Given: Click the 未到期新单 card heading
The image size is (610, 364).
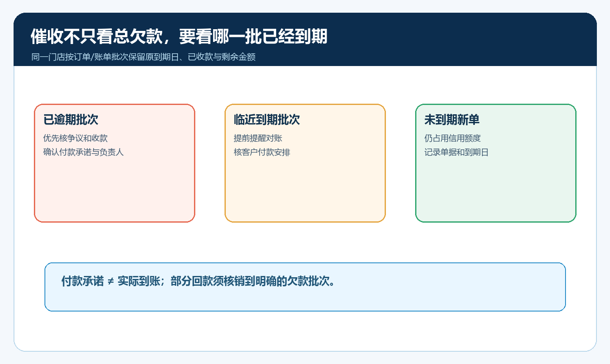Looking at the screenshot, I should point(452,120).
